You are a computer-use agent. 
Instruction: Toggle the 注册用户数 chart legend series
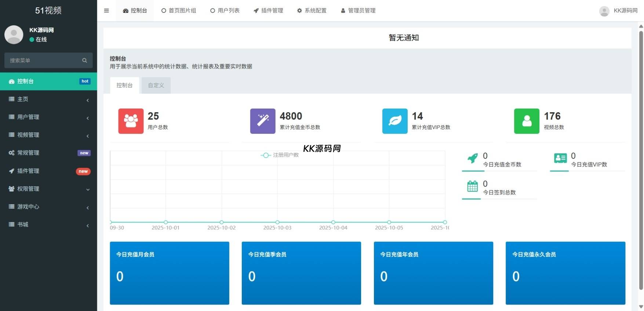point(280,155)
